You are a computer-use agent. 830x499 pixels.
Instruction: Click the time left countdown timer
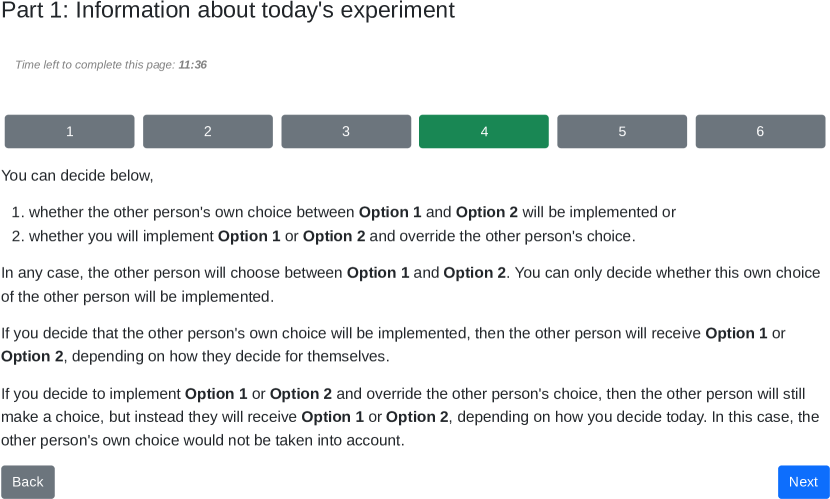[111, 65]
